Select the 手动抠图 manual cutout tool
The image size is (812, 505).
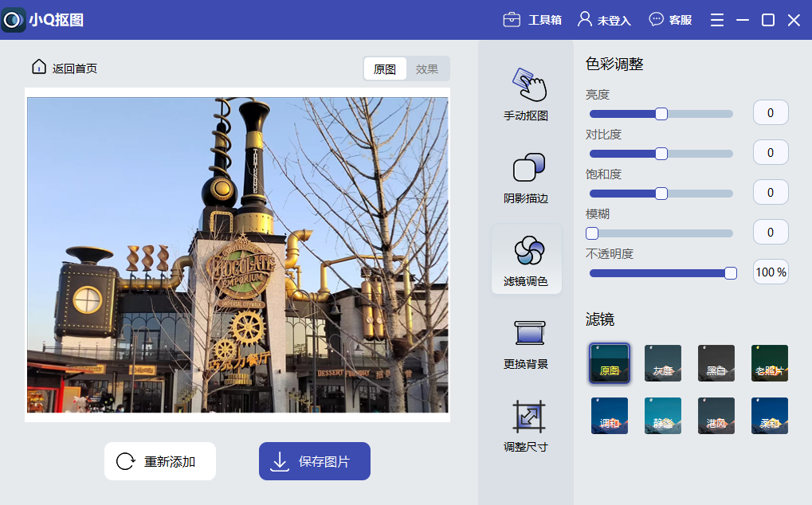[526, 94]
